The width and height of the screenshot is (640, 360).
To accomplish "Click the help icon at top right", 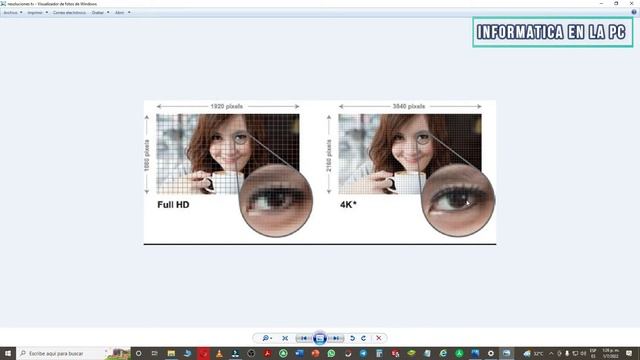I will tap(634, 12).
